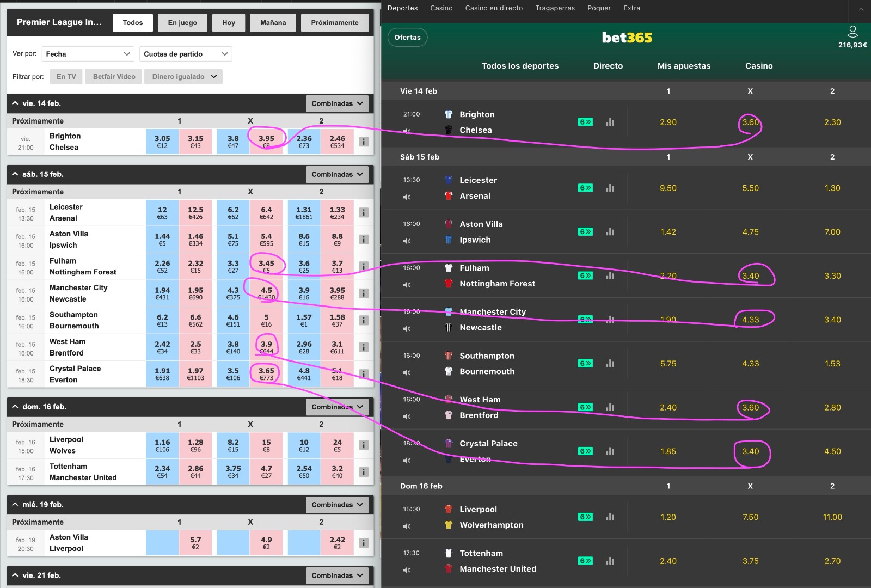Click the info icon on the Crystal Palace Everton row
Screen dimensions: 871x588
coord(363,374)
